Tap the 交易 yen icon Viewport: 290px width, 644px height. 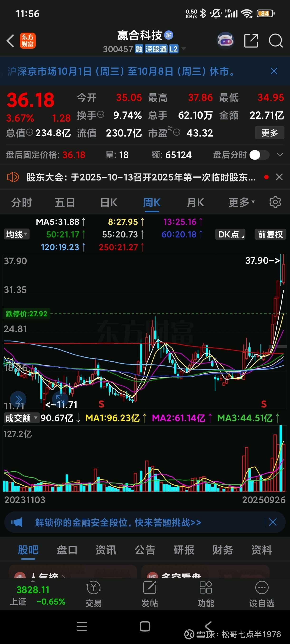[93, 588]
